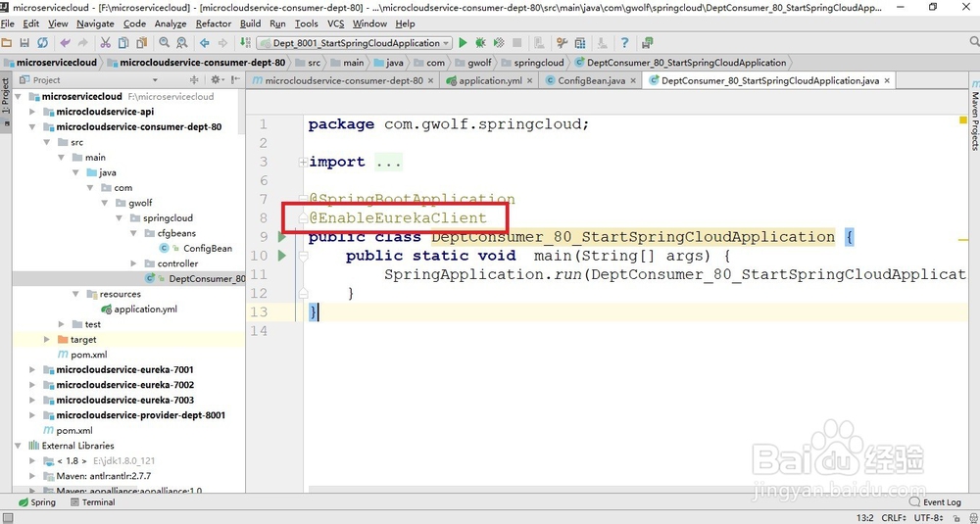Click run gutter icon on line 9
This screenshot has width=980, height=524.
(282, 237)
